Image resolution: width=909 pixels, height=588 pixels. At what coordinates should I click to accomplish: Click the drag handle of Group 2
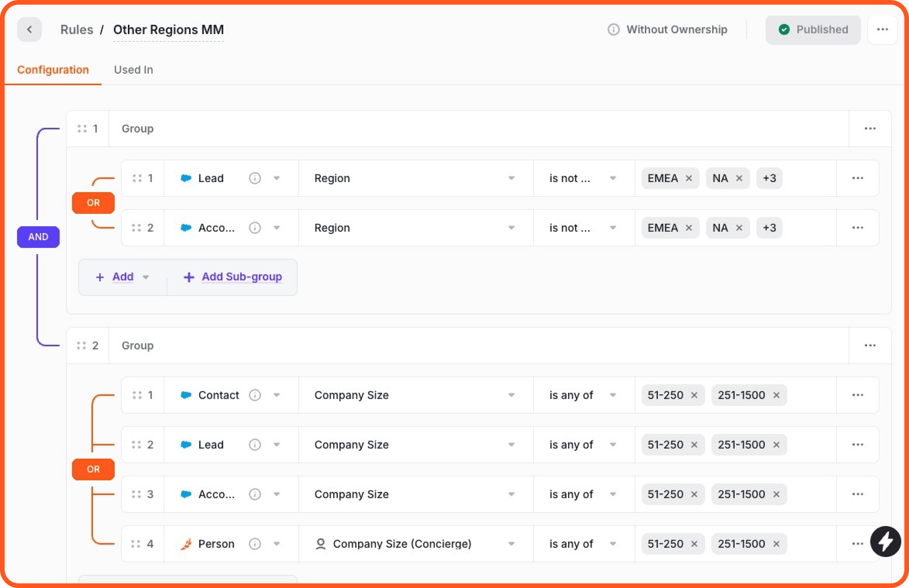tap(82, 346)
